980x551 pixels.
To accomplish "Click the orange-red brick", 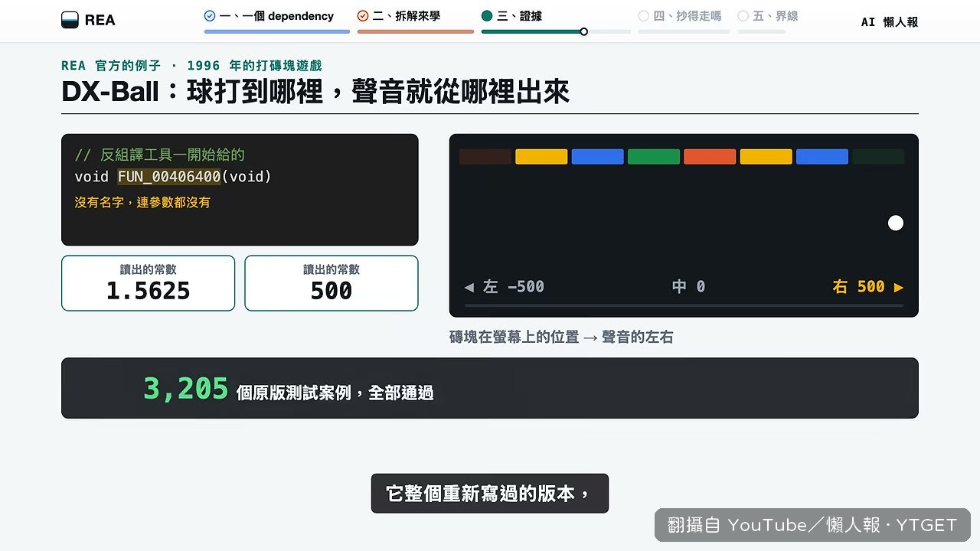I will (710, 157).
